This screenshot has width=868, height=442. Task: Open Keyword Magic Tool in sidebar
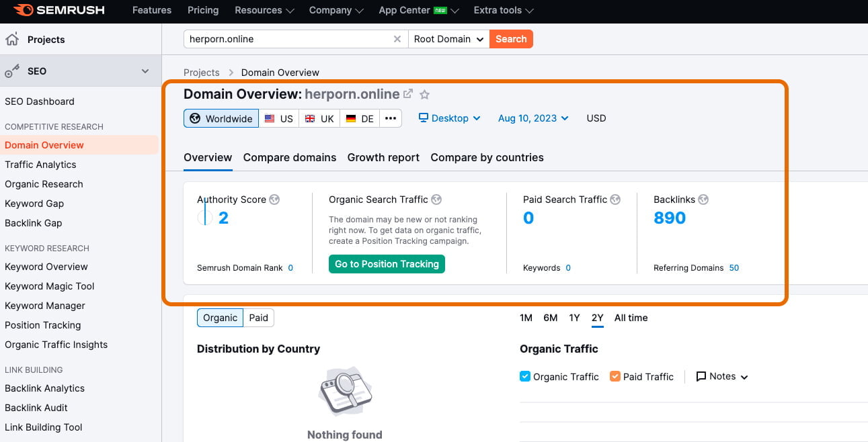pos(50,286)
